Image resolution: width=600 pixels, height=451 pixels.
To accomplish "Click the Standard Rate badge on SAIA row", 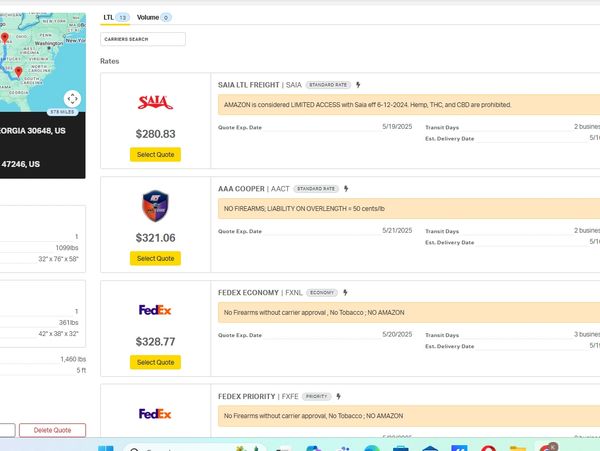I will tap(328, 85).
